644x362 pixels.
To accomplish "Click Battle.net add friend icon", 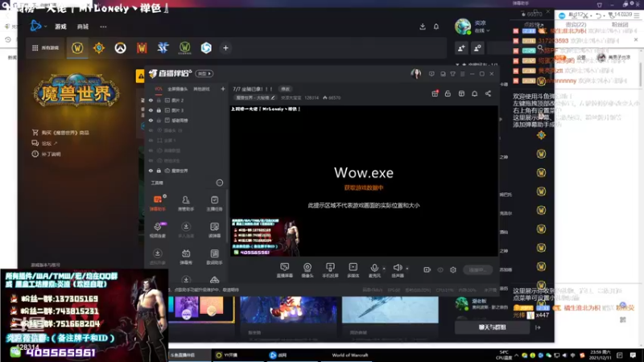I will pos(461,48).
